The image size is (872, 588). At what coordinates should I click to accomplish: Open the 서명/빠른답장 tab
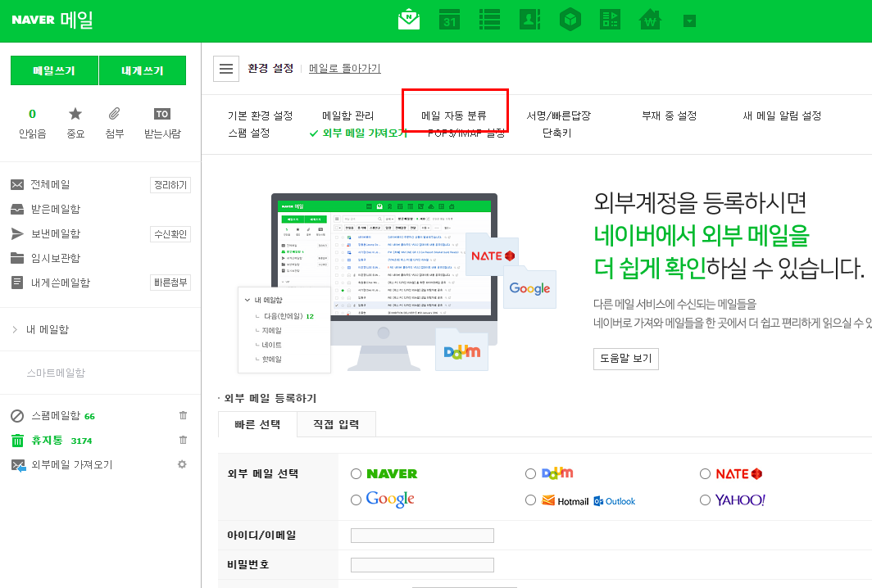(x=558, y=115)
